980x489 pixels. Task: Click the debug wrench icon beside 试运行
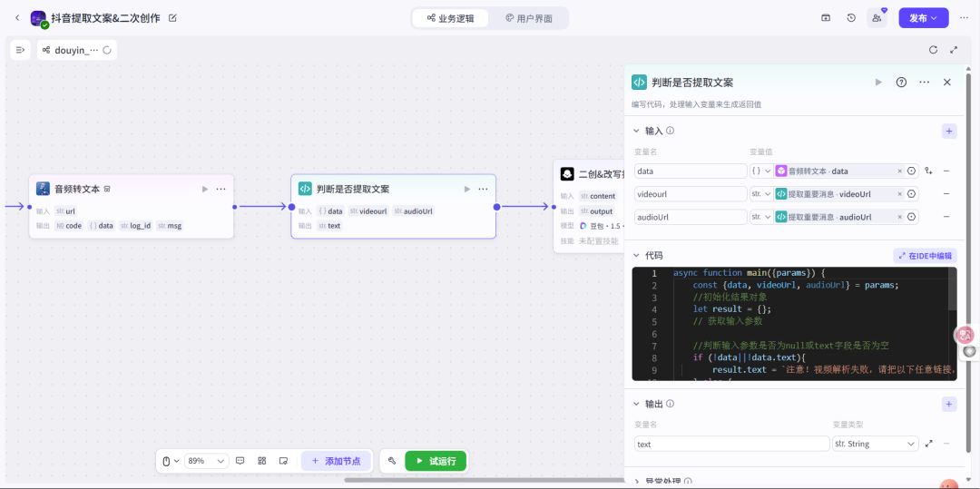coord(392,461)
